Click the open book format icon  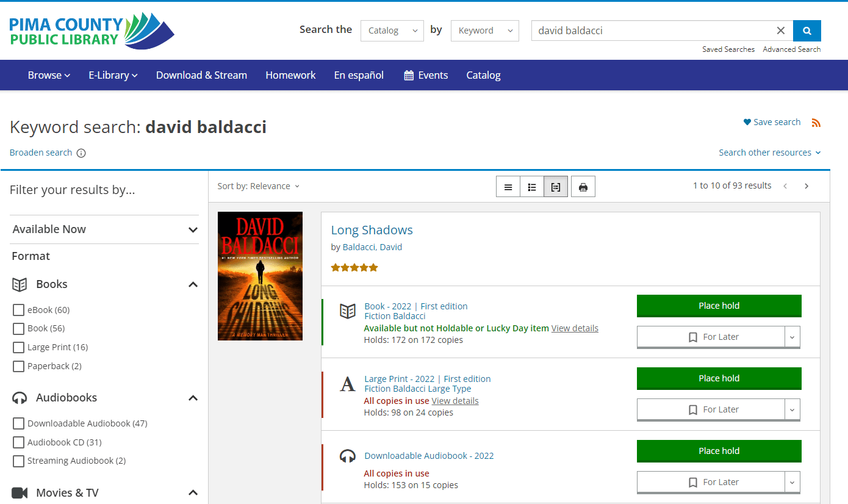[x=348, y=311]
